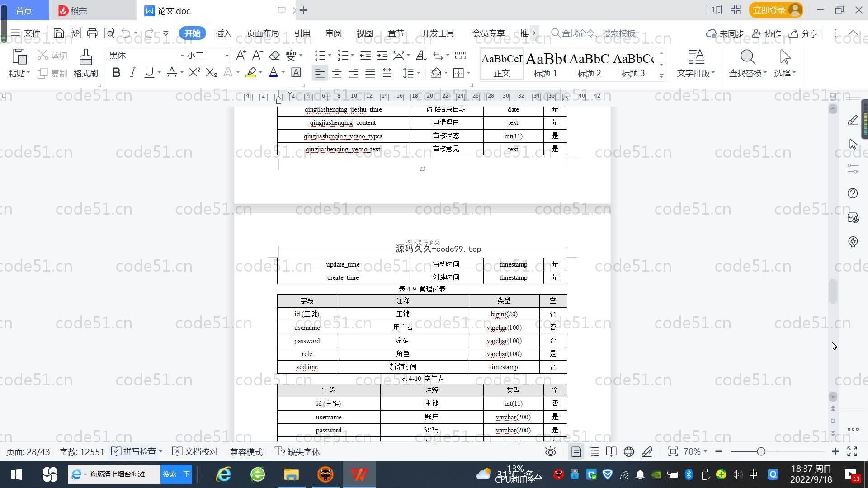This screenshot has height=488, width=868.
Task: Click the Paste clipboard icon
Action: tap(19, 57)
